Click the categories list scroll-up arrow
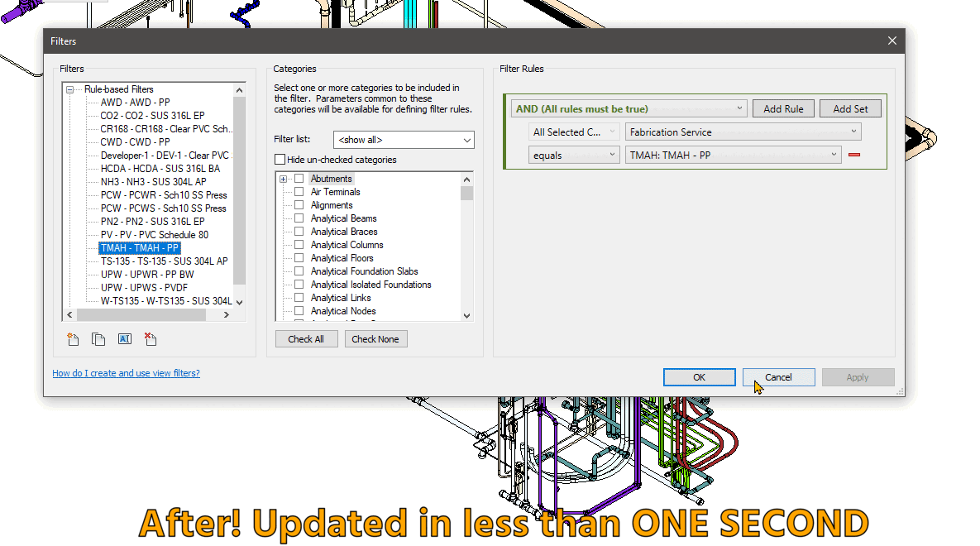The width and height of the screenshot is (980, 546). pos(467,180)
